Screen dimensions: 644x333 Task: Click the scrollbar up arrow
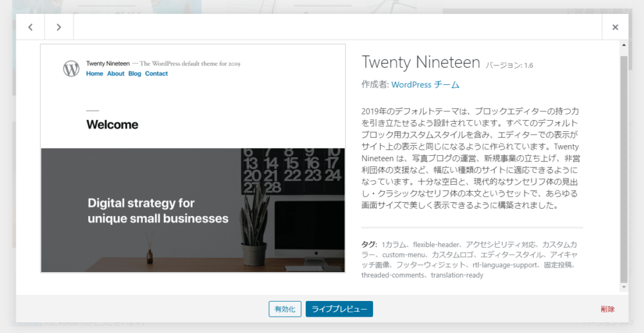pyautogui.click(x=624, y=45)
